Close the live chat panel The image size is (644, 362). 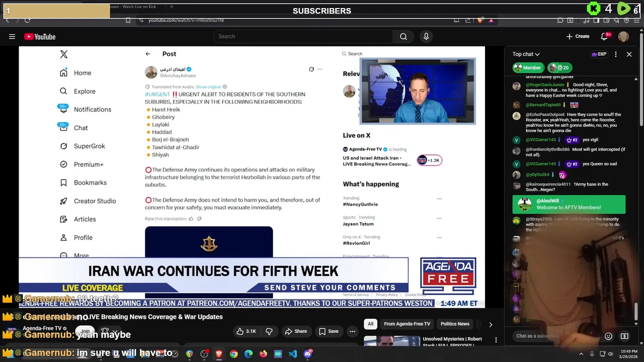pos(629,54)
